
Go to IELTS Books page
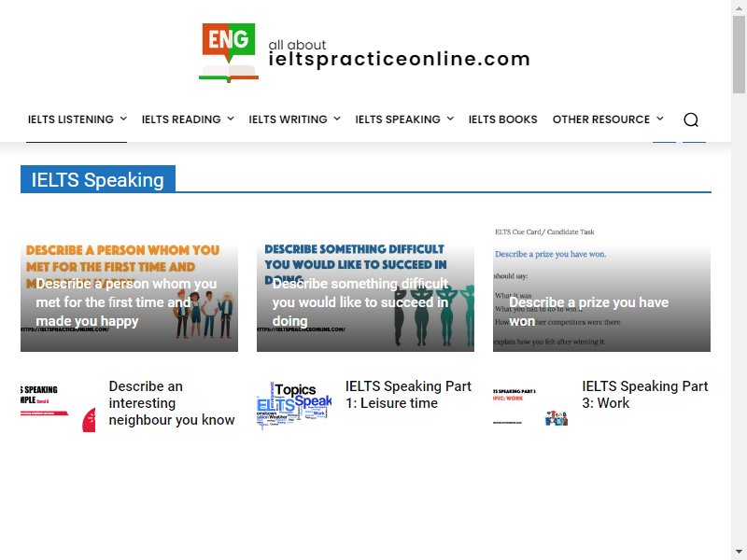pos(502,119)
